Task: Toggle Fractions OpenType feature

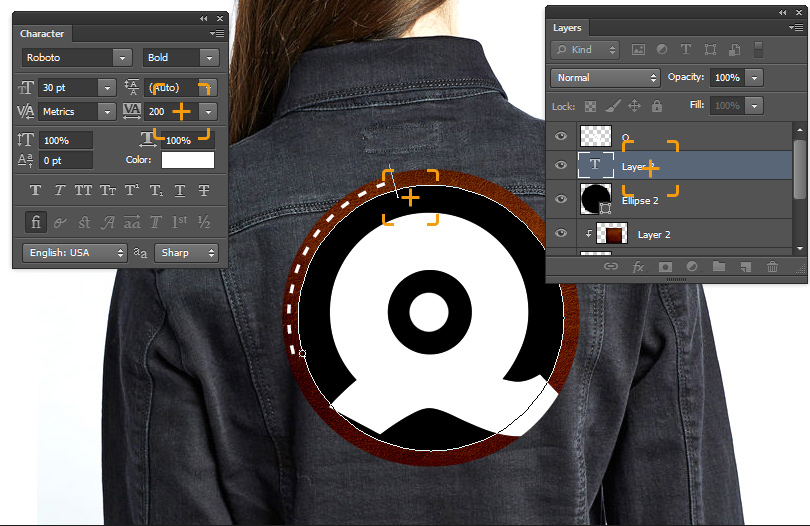Action: point(204,222)
